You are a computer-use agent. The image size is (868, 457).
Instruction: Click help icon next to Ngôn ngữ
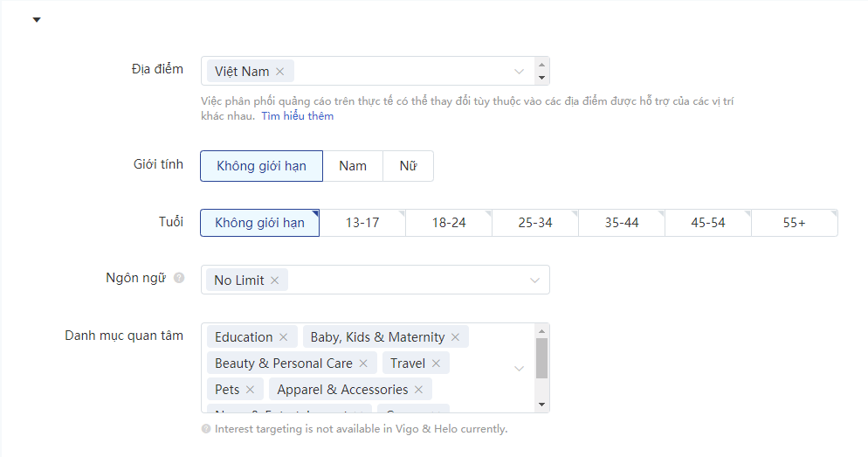tap(179, 278)
